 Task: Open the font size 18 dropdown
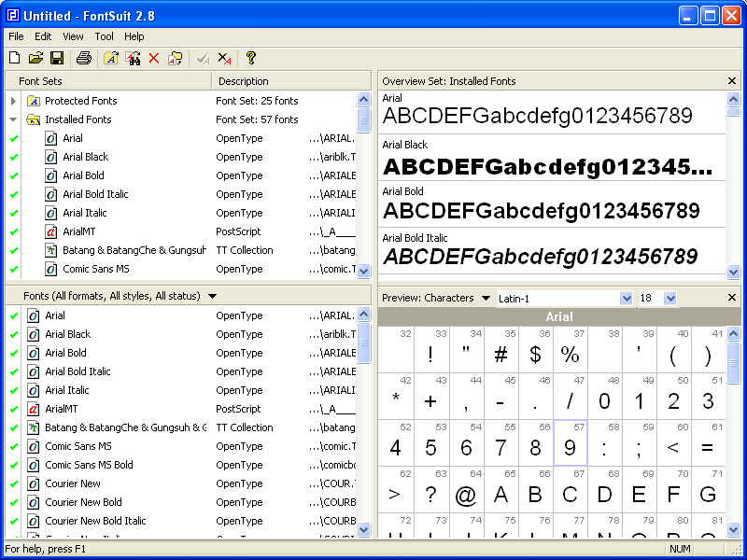[x=670, y=298]
